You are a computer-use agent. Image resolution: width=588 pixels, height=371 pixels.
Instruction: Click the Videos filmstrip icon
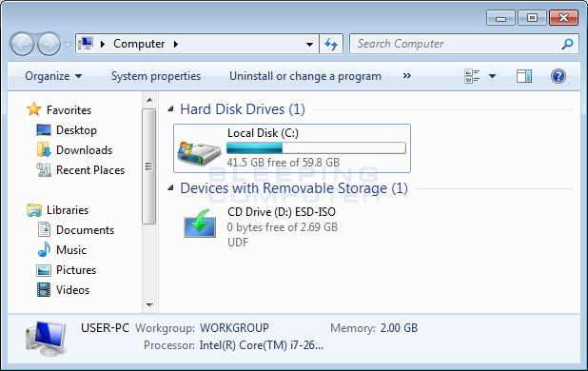[44, 290]
